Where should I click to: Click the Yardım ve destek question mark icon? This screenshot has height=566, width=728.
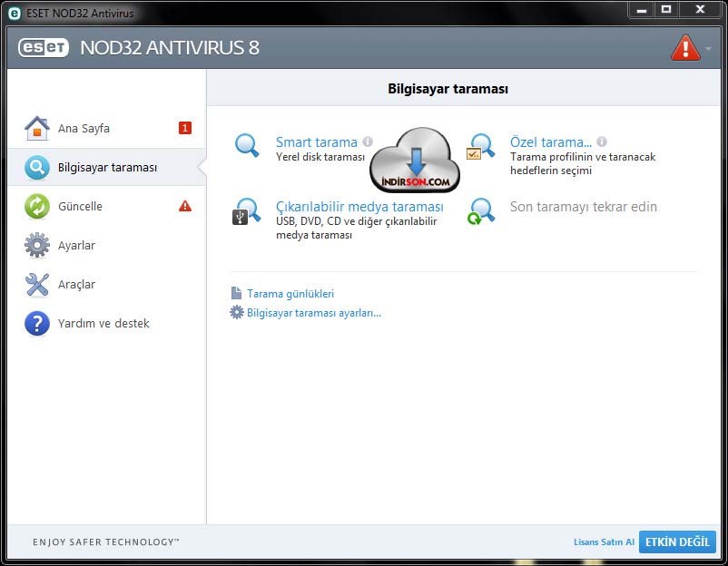coord(37,323)
